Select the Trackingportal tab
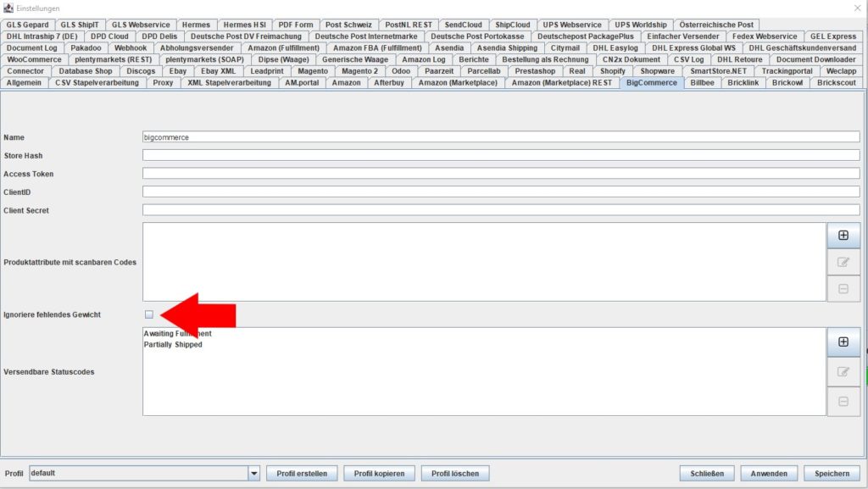The image size is (868, 489). (787, 71)
